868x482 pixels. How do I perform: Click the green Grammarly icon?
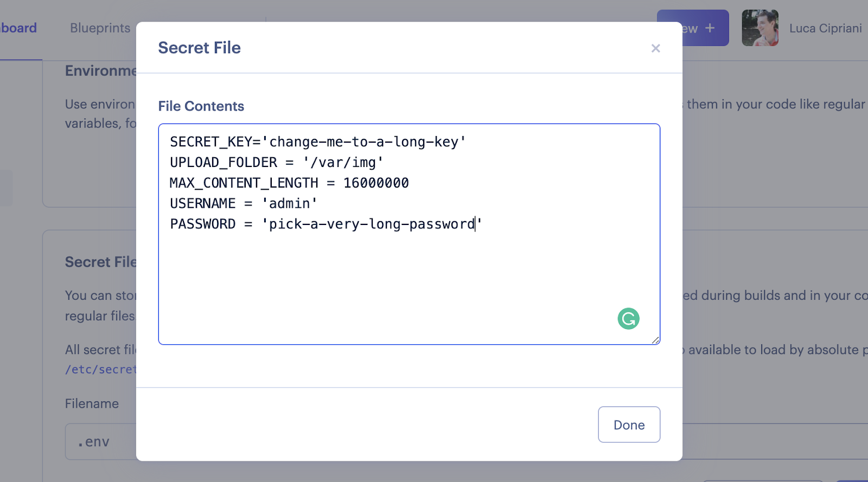(x=628, y=319)
